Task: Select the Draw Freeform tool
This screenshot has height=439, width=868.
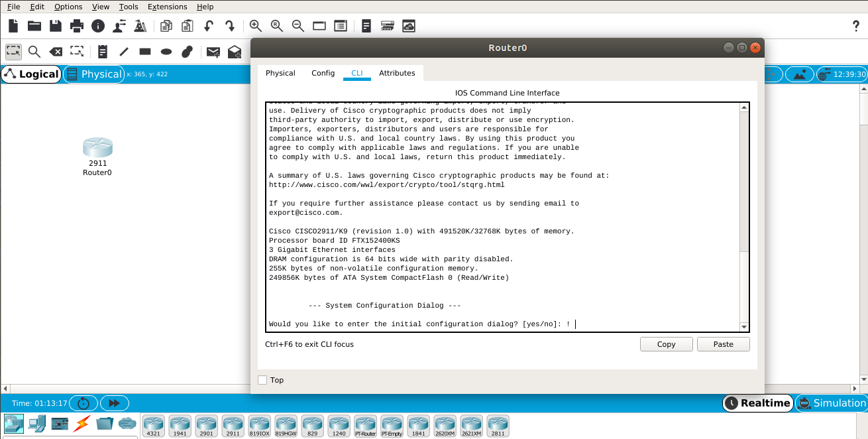Action: tap(188, 51)
